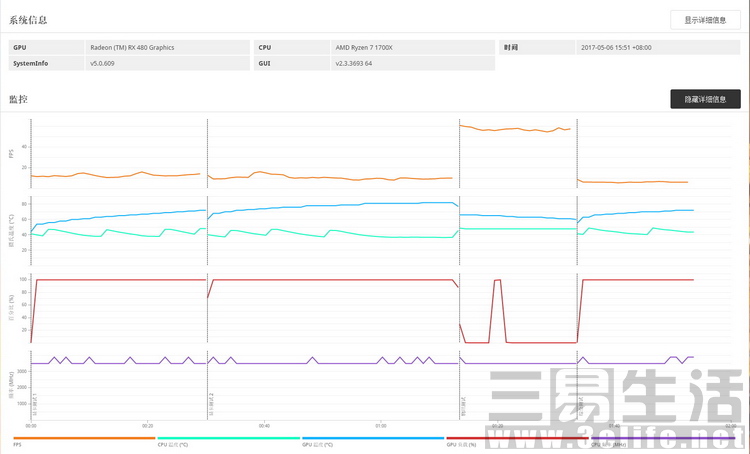The height and width of the screenshot is (454, 750).
Task: Select the 监控 section heading
Action: (18, 99)
